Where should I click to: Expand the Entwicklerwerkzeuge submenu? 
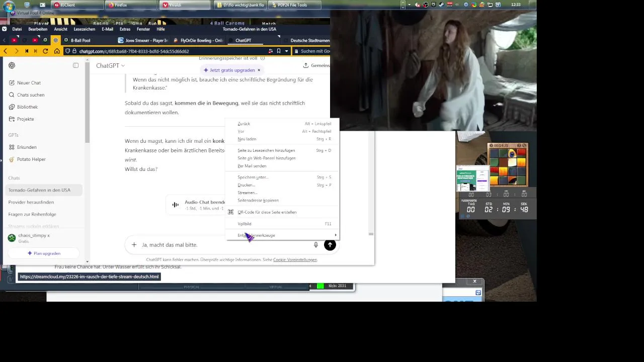tap(283, 235)
